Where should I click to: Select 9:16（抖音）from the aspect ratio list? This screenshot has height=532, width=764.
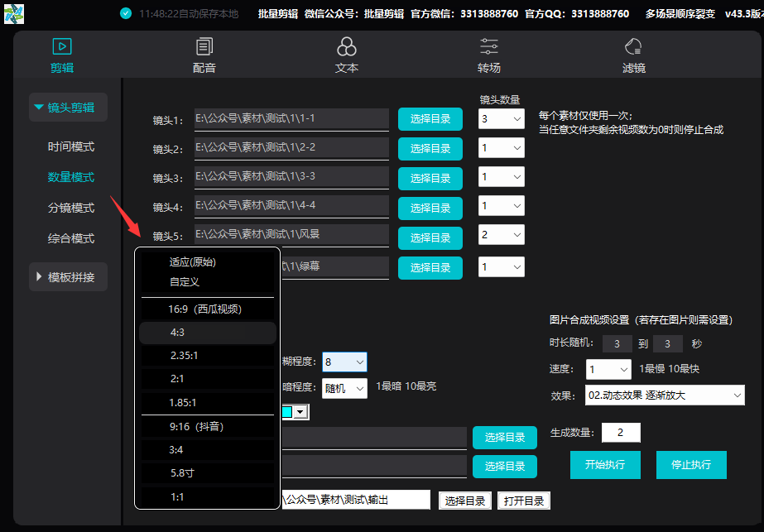click(207, 426)
